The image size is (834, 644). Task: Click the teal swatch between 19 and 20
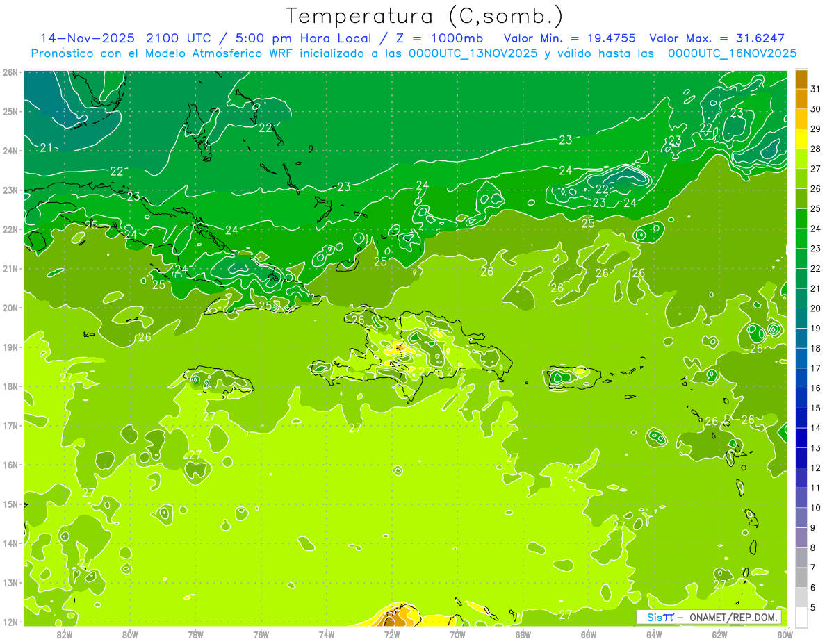point(802,318)
